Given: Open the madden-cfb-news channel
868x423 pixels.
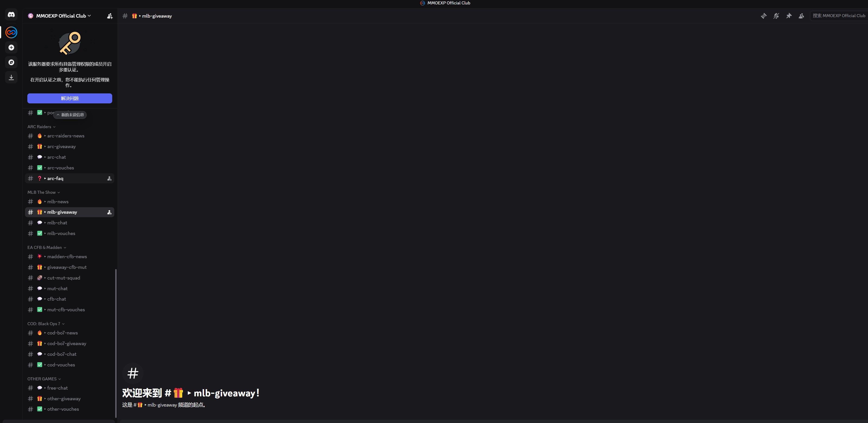Looking at the screenshot, I should pyautogui.click(x=70, y=257).
